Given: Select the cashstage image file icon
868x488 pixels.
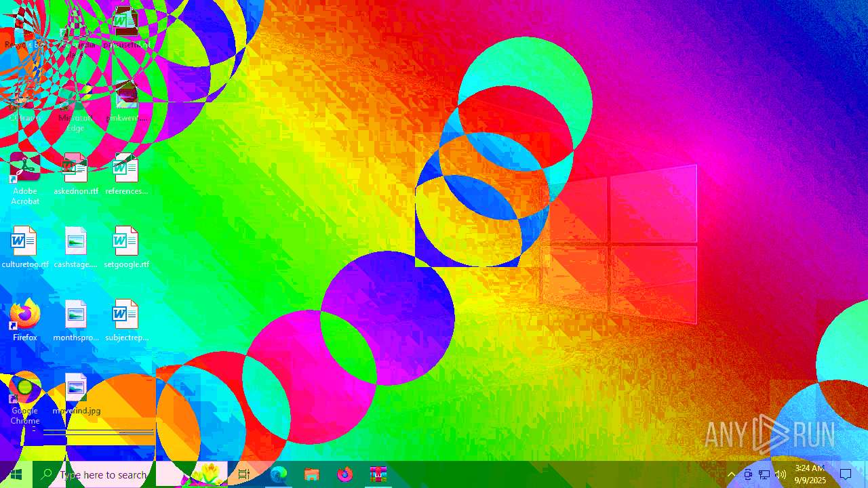Looking at the screenshot, I should 75,247.
